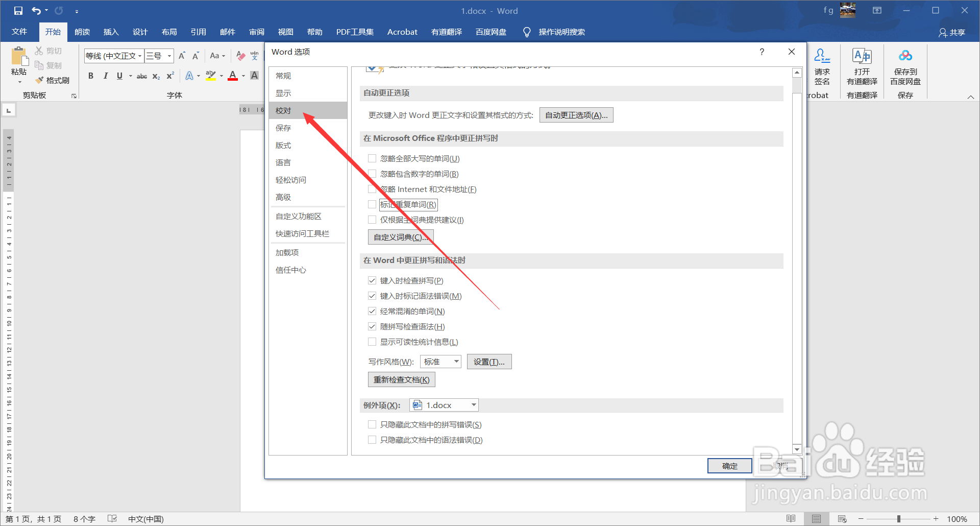Click Save to Baidu Netdisk icon

pyautogui.click(x=905, y=56)
